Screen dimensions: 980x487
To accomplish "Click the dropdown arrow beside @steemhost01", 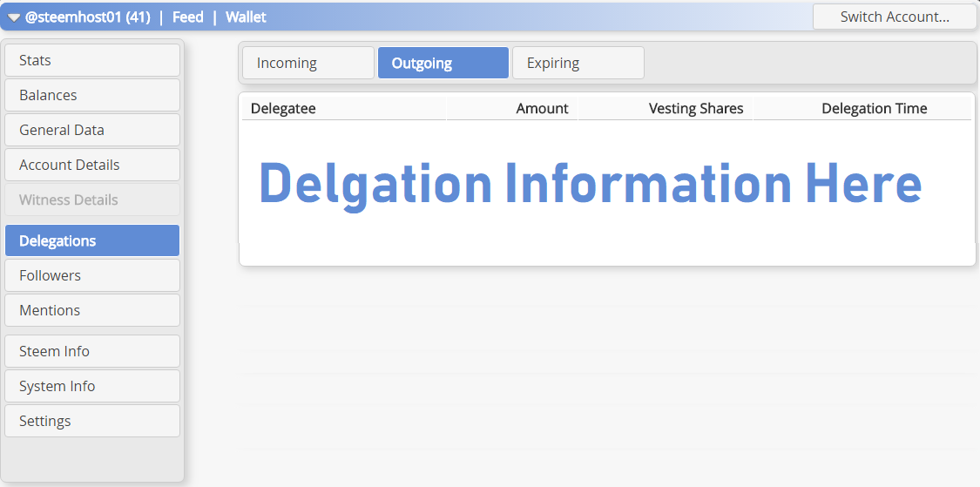I will [14, 17].
